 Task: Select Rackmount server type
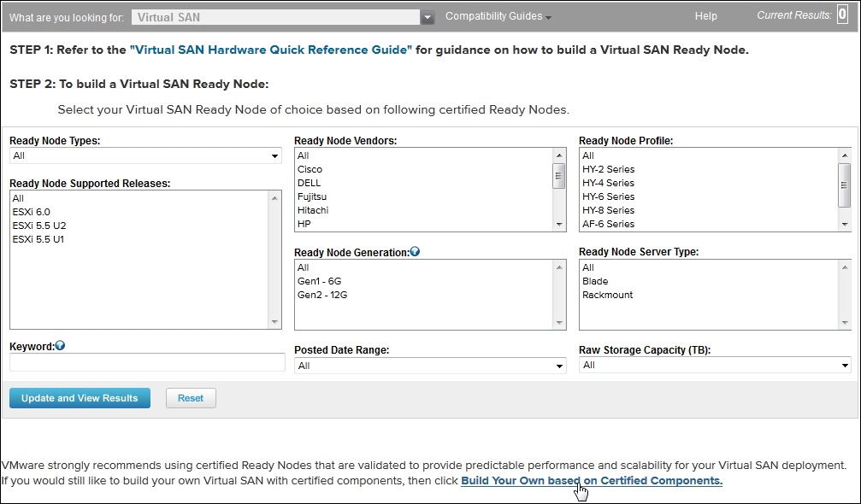[x=607, y=295]
